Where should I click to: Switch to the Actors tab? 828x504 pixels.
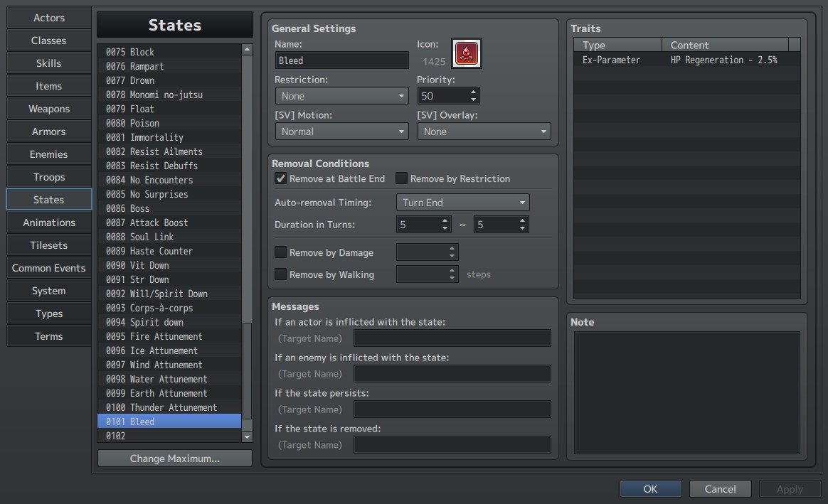(x=48, y=18)
